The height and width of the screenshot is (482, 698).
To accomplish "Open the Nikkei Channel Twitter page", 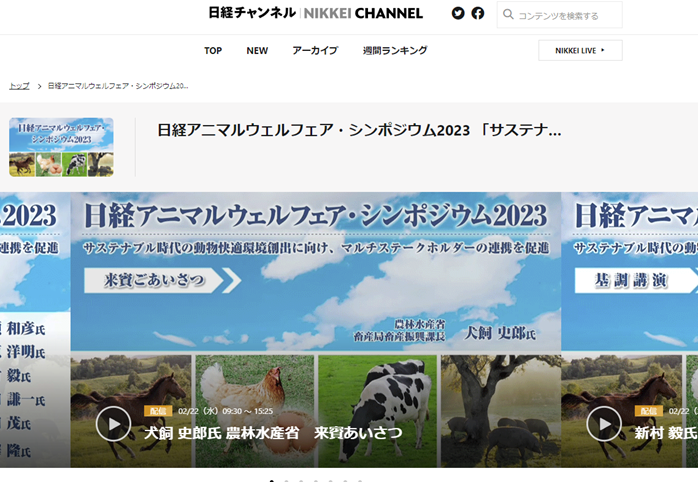I will coord(458,13).
